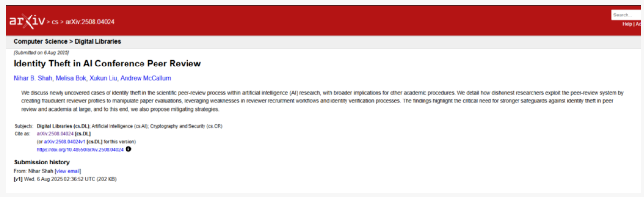
Task: Open author Nihar B. Shah's link
Action: click(x=33, y=78)
